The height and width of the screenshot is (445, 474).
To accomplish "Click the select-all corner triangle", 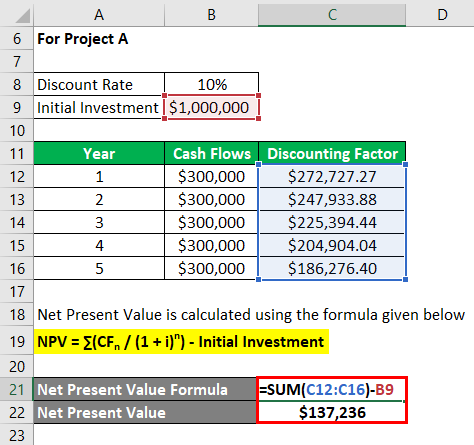I will point(23,16).
